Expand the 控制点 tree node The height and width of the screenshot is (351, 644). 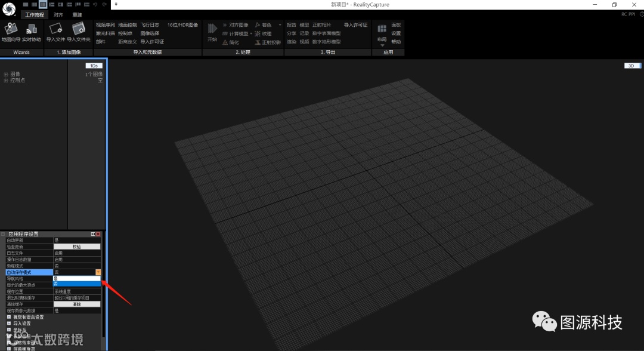[6, 81]
